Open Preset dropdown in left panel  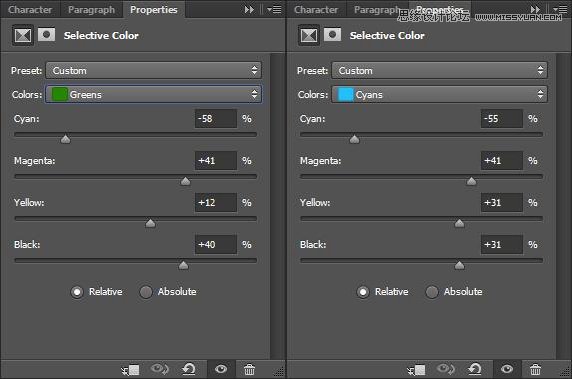[x=154, y=70]
